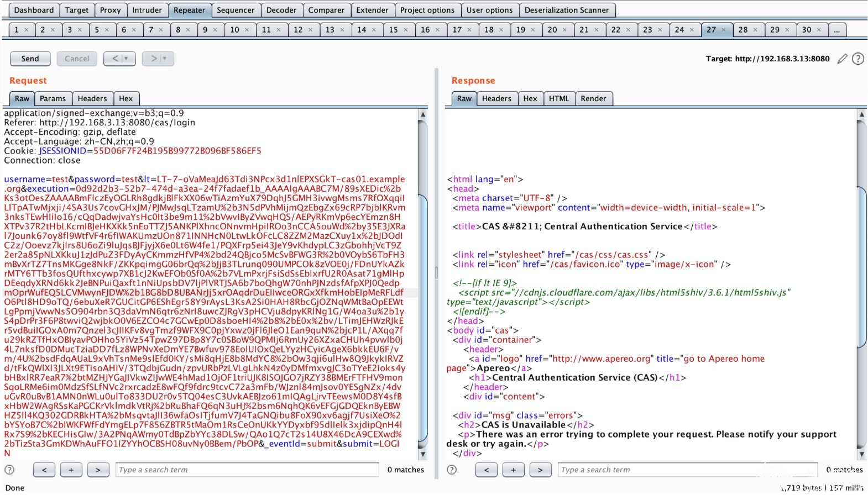The height and width of the screenshot is (495, 868).
Task: Close Repeater tab 30
Action: tap(819, 30)
